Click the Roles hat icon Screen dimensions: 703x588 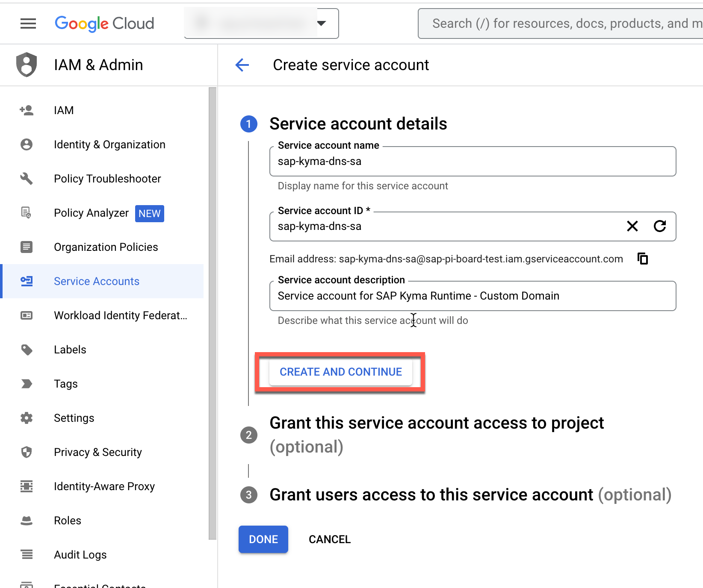(27, 520)
